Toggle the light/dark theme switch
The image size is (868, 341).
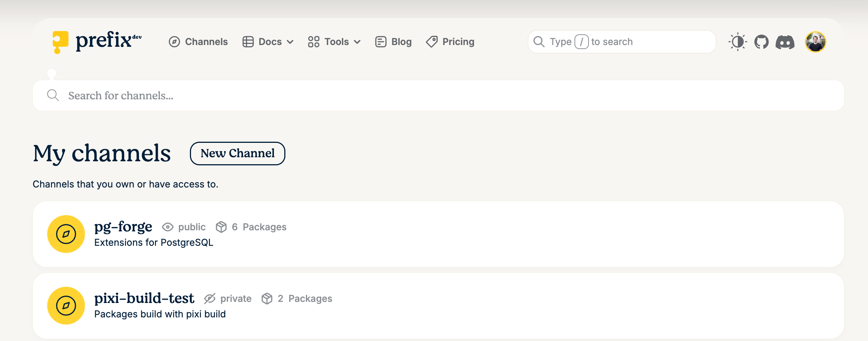click(x=737, y=42)
